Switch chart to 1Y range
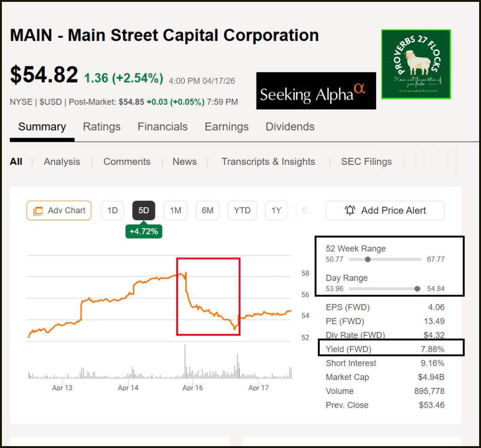The width and height of the screenshot is (481, 448). 276,210
